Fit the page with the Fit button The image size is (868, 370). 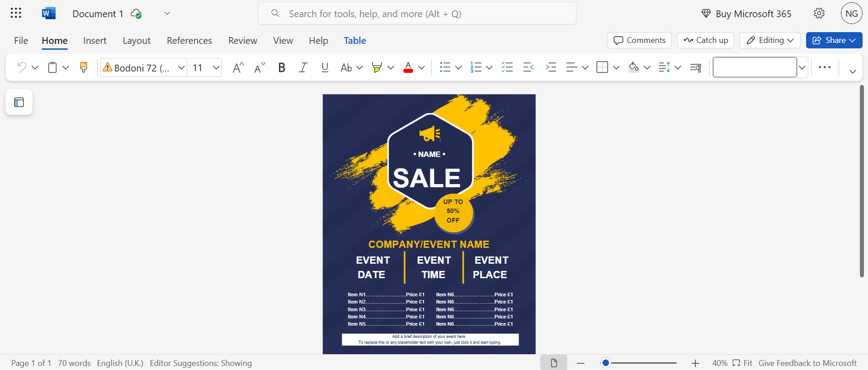click(742, 363)
